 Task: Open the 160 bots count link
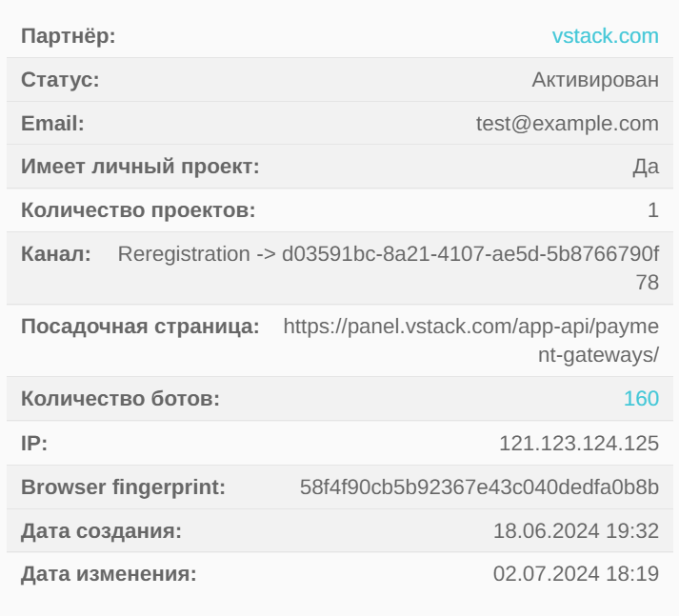[641, 398]
